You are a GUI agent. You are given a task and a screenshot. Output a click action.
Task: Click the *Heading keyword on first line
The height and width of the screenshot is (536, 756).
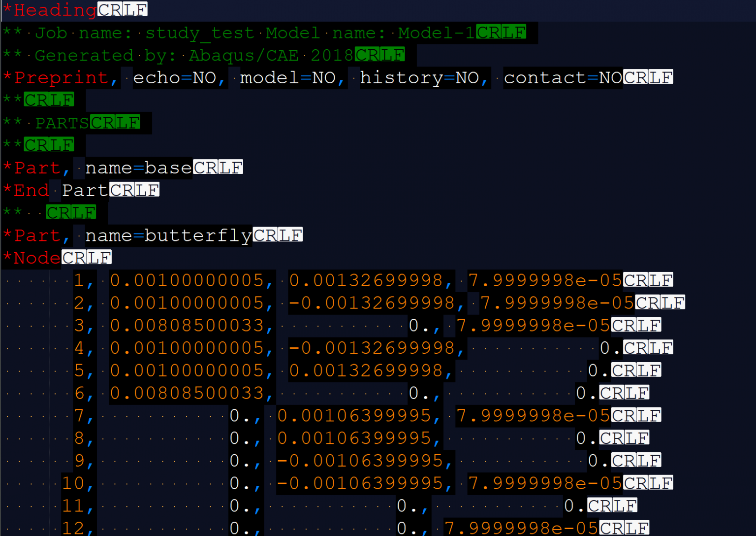point(49,10)
